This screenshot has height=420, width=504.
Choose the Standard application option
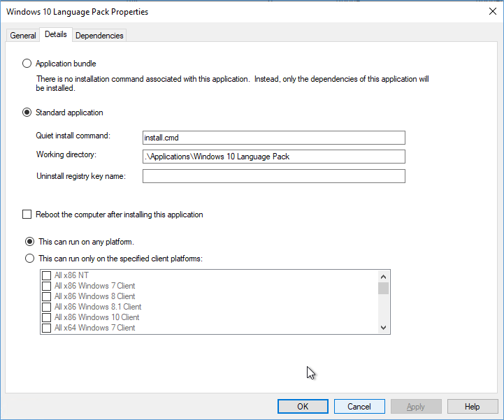click(27, 112)
